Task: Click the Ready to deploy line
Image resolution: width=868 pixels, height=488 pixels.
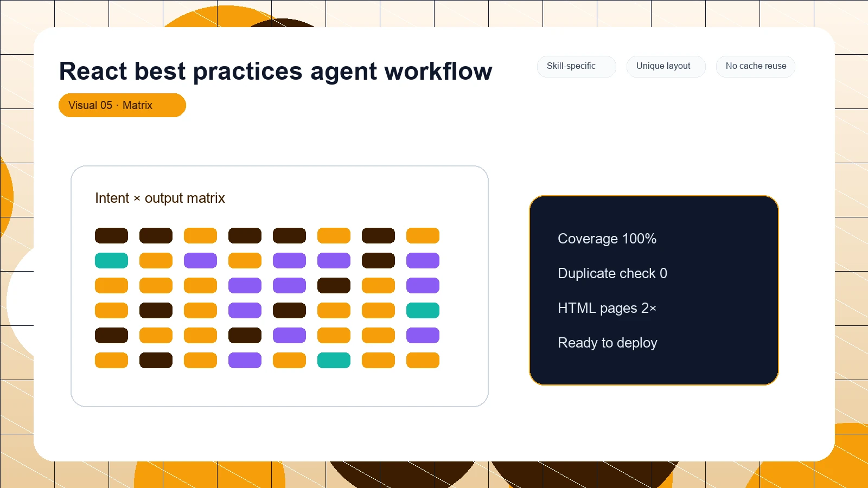Action: point(608,343)
